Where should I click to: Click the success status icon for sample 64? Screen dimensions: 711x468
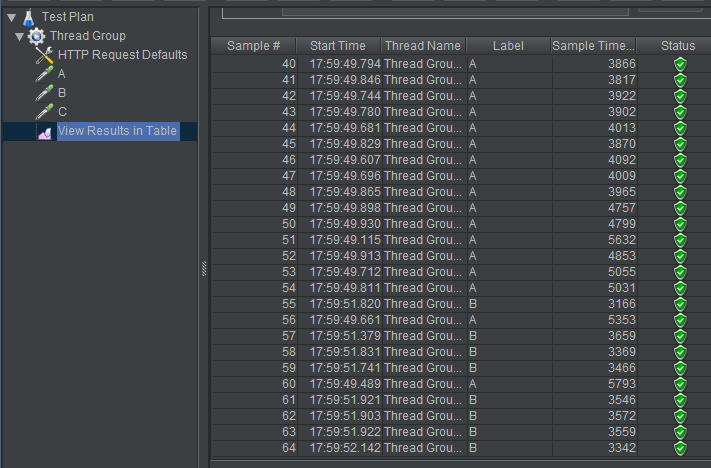[x=680, y=448]
